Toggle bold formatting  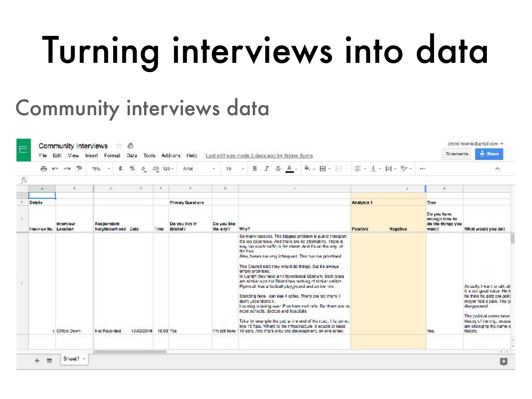coord(255,169)
